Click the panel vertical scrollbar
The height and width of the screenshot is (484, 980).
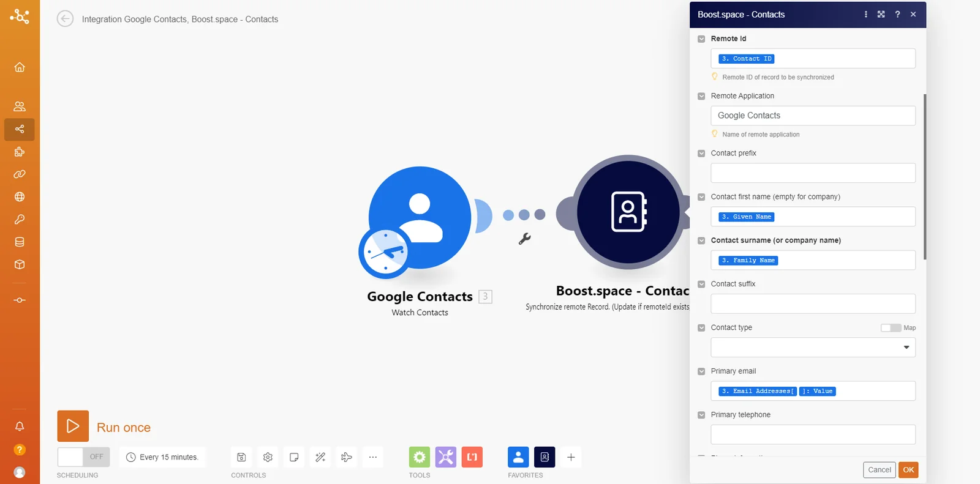925,177
